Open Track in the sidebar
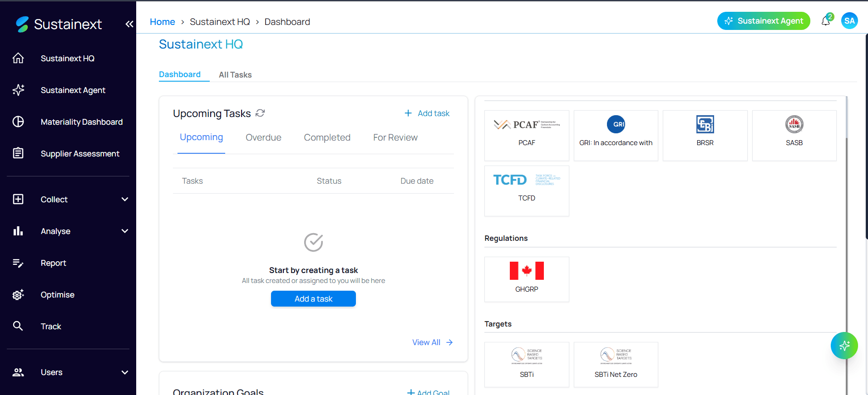The width and height of the screenshot is (868, 395). click(x=51, y=327)
